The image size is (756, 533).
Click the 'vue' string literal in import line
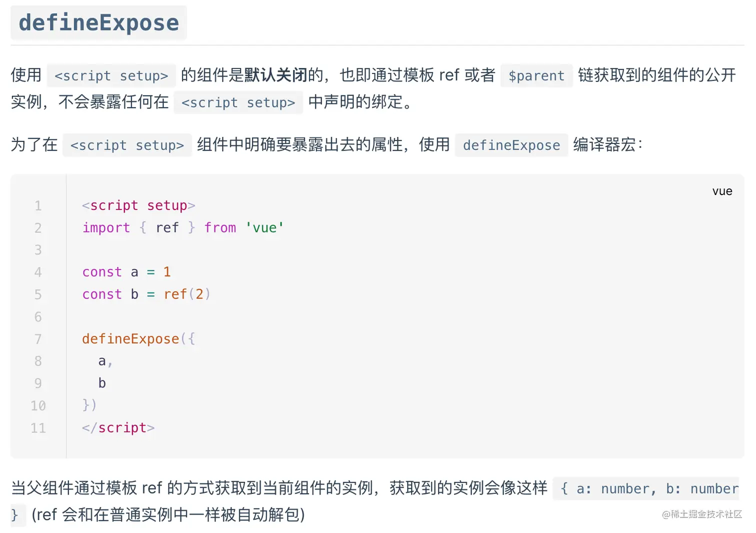tap(264, 228)
